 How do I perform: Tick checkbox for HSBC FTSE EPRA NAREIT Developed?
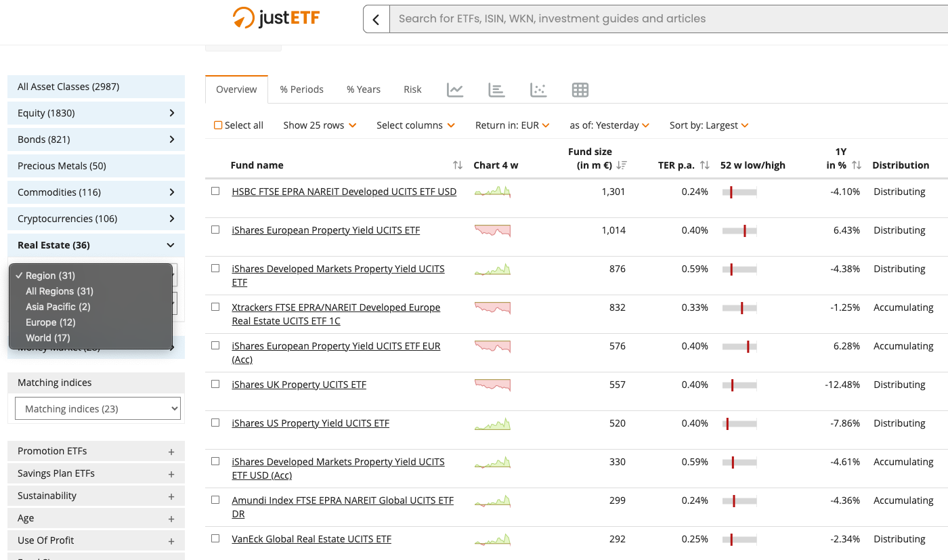point(215,191)
